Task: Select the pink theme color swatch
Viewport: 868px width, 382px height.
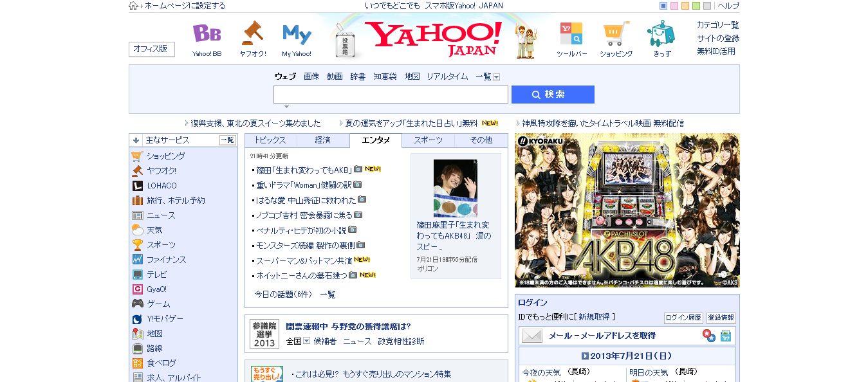Action: 674,6
